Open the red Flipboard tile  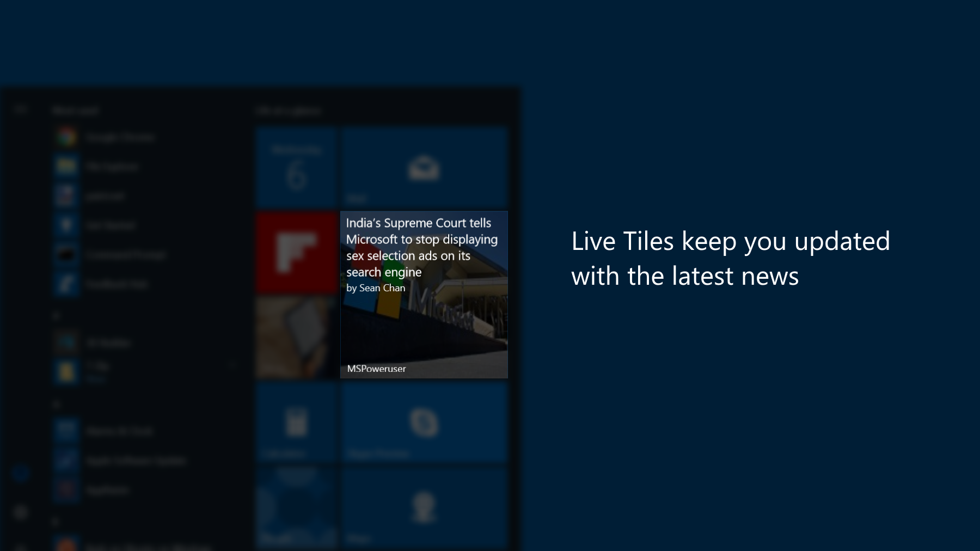point(297,253)
